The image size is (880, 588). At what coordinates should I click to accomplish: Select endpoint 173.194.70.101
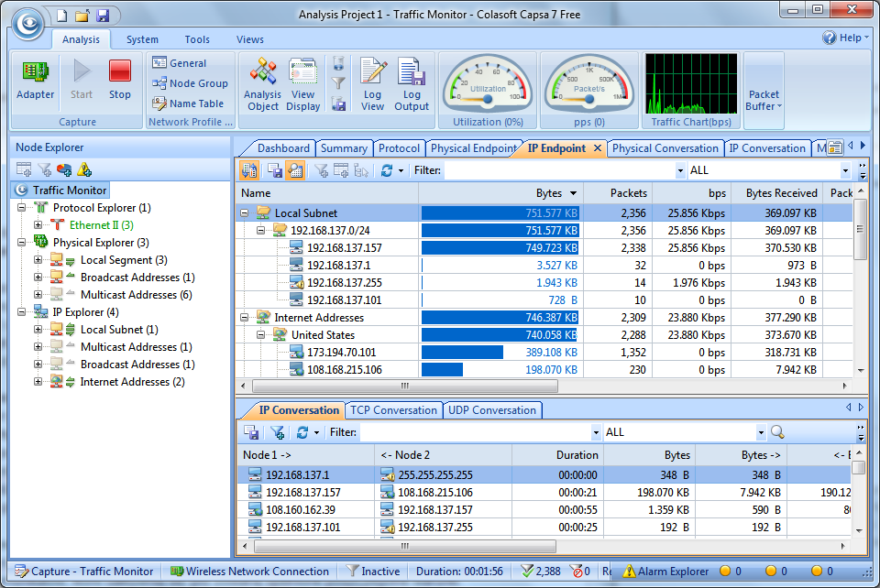(x=341, y=352)
